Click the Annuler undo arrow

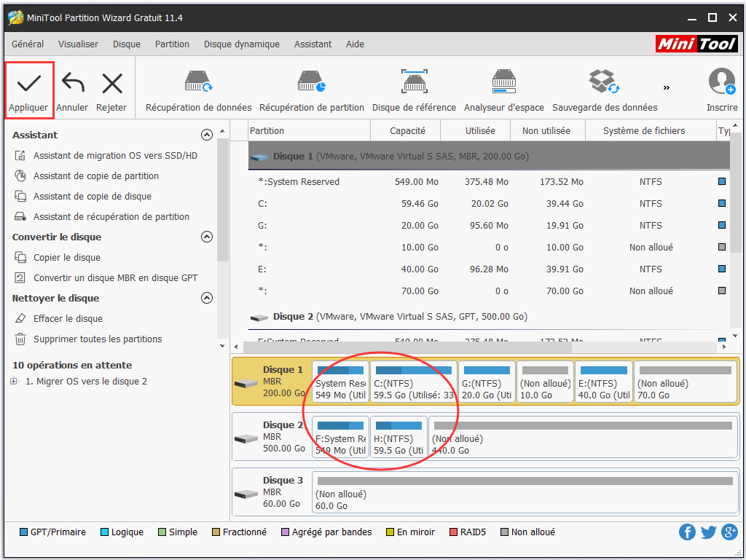click(x=73, y=82)
